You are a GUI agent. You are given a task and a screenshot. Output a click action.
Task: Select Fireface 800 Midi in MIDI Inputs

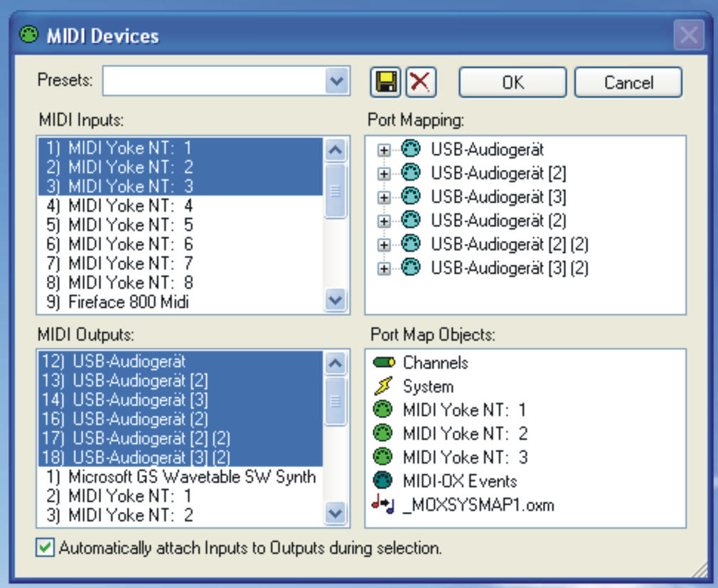[128, 302]
